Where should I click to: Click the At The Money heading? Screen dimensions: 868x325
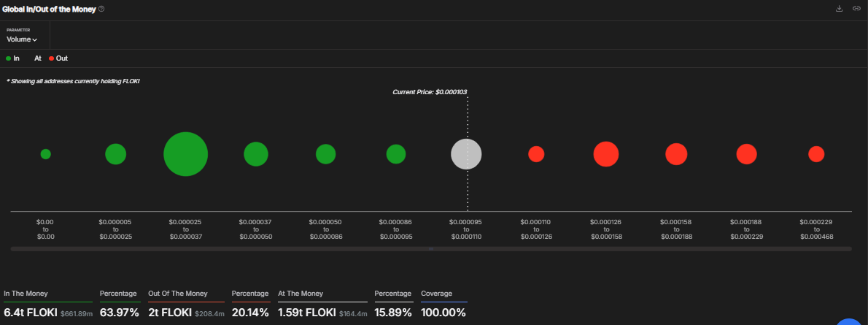pyautogui.click(x=301, y=294)
